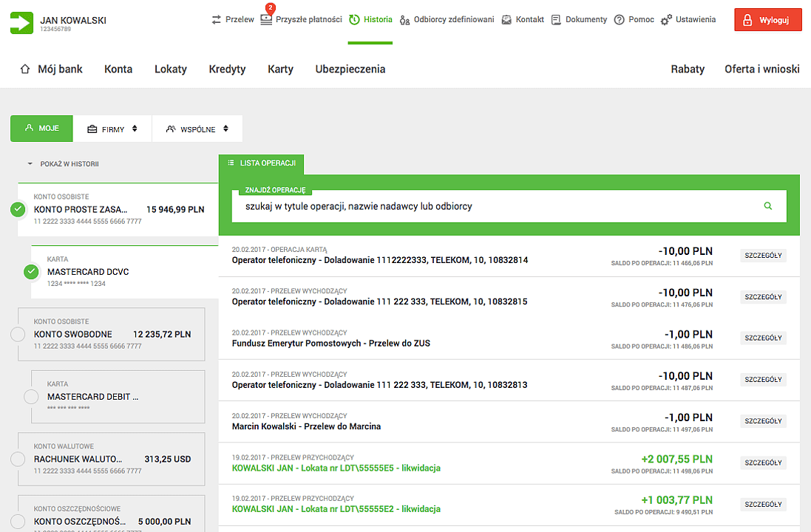This screenshot has height=532, width=811.
Task: Click the 12 235,72 PLN balance
Action: 162,335
